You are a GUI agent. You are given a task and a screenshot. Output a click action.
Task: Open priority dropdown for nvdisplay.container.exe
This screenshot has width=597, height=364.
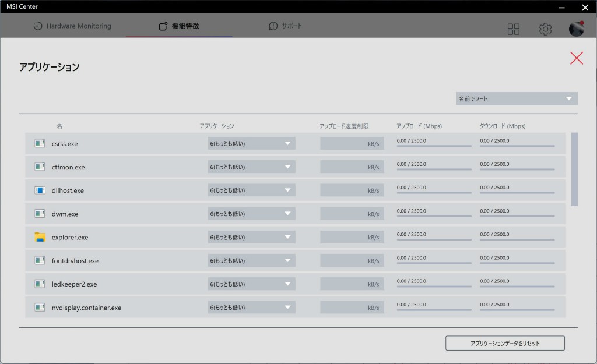point(251,308)
